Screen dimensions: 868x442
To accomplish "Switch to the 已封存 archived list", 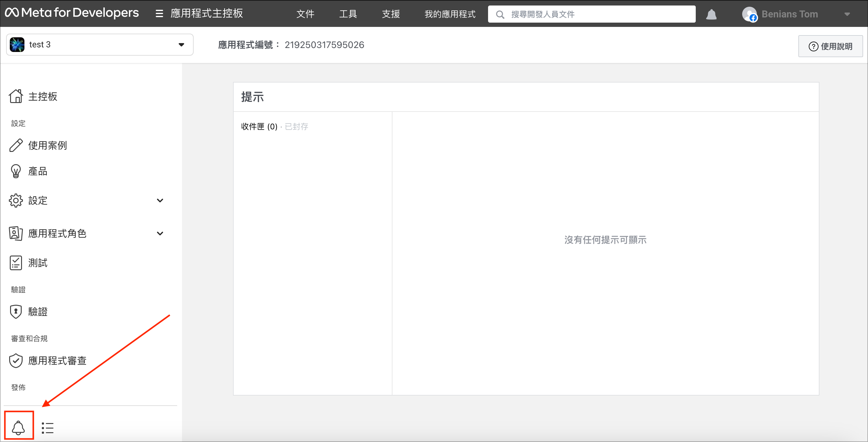I will point(297,127).
